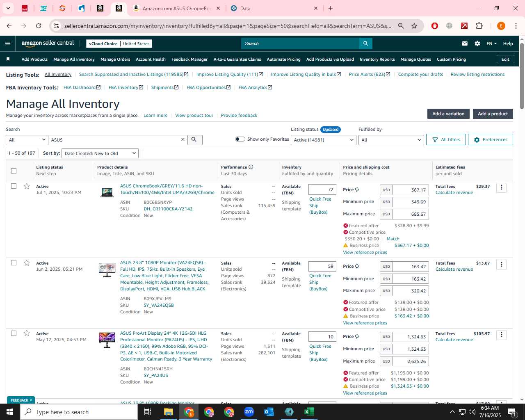Open Manage All Inventory in the nav bar
The height and width of the screenshot is (420, 525).
(x=74, y=59)
